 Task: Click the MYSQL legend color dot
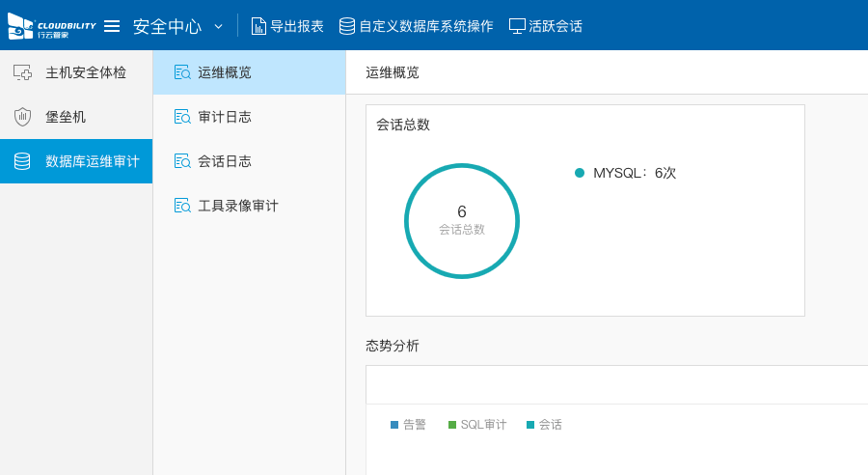(580, 173)
